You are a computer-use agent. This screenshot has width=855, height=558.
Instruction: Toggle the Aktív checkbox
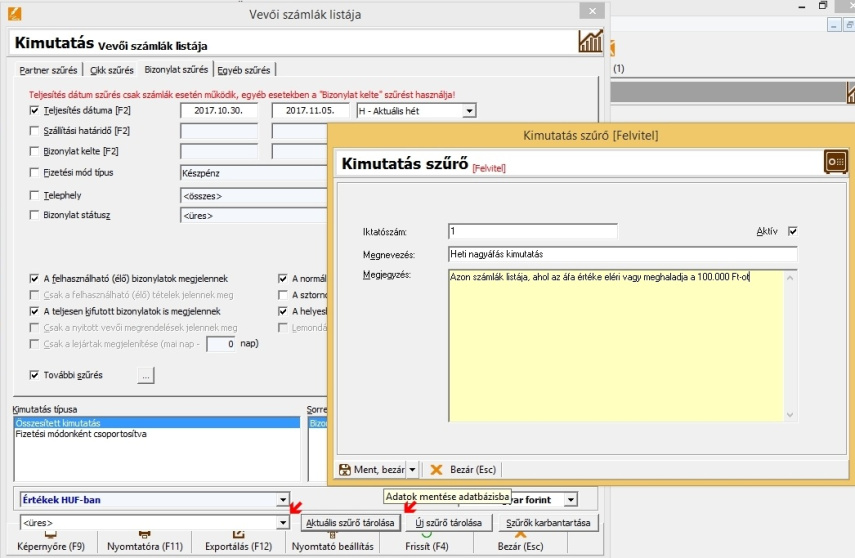tap(793, 231)
